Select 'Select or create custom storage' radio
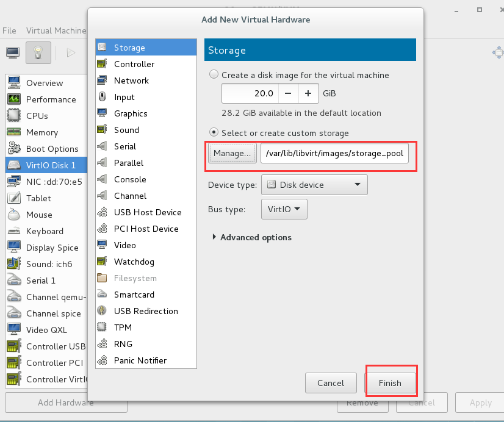Screen dimensions: 504x422 [x=214, y=132]
